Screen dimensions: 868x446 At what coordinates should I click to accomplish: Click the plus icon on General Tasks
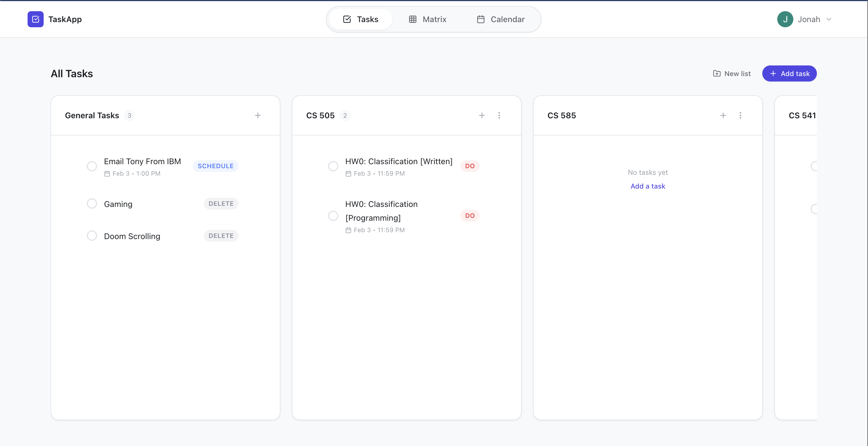point(258,115)
